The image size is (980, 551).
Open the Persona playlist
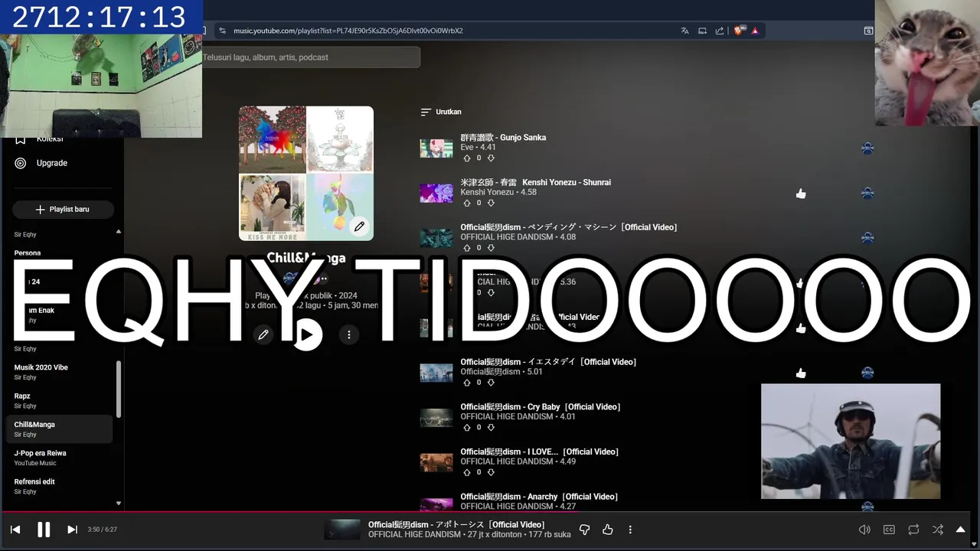tap(28, 253)
